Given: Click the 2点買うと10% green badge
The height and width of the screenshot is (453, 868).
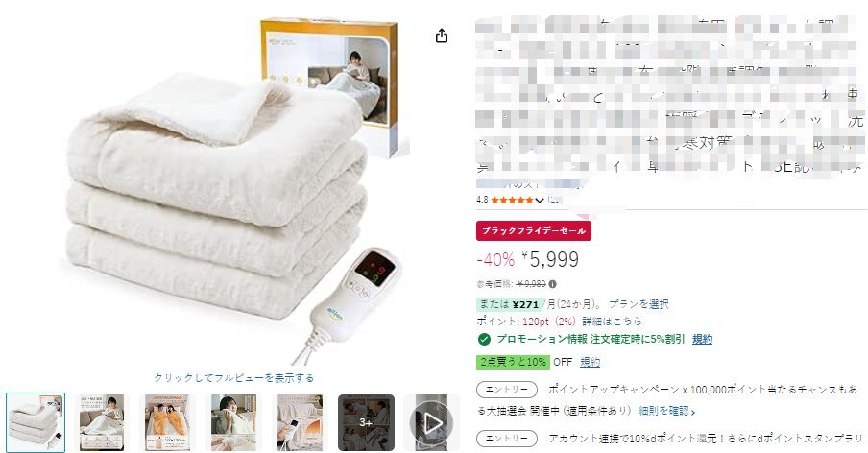Looking at the screenshot, I should coord(513,362).
